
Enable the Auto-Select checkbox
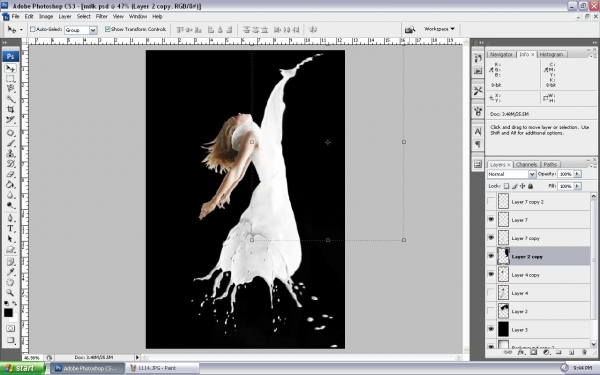[x=33, y=29]
